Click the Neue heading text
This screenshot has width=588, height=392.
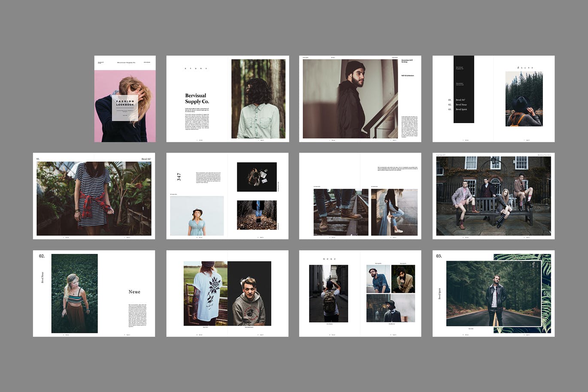coord(134,292)
